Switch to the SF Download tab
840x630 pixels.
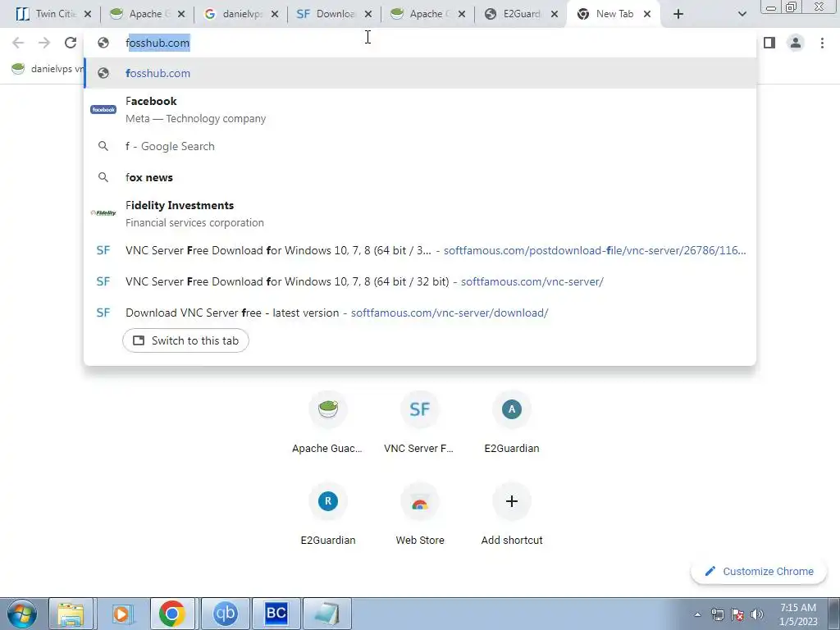[327, 14]
